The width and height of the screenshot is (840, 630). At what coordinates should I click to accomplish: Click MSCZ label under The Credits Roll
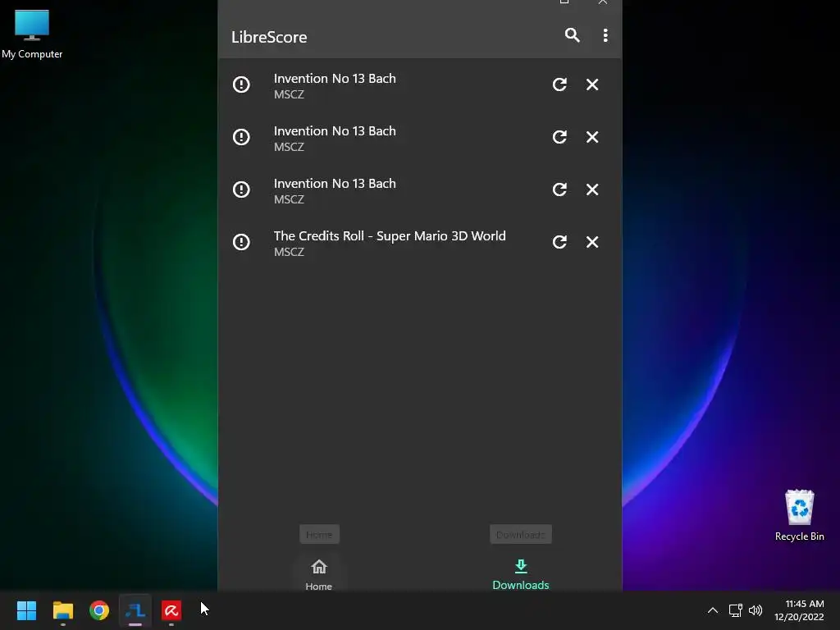289,252
